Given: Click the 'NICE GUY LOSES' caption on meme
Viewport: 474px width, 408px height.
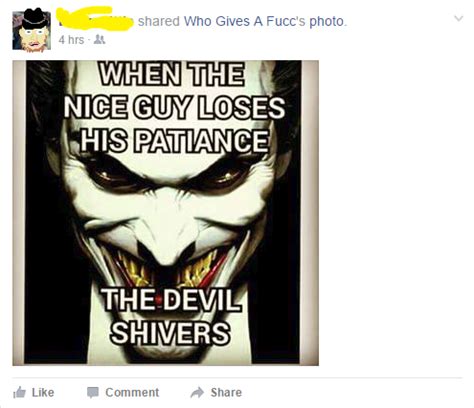Looking at the screenshot, I should tap(174, 107).
